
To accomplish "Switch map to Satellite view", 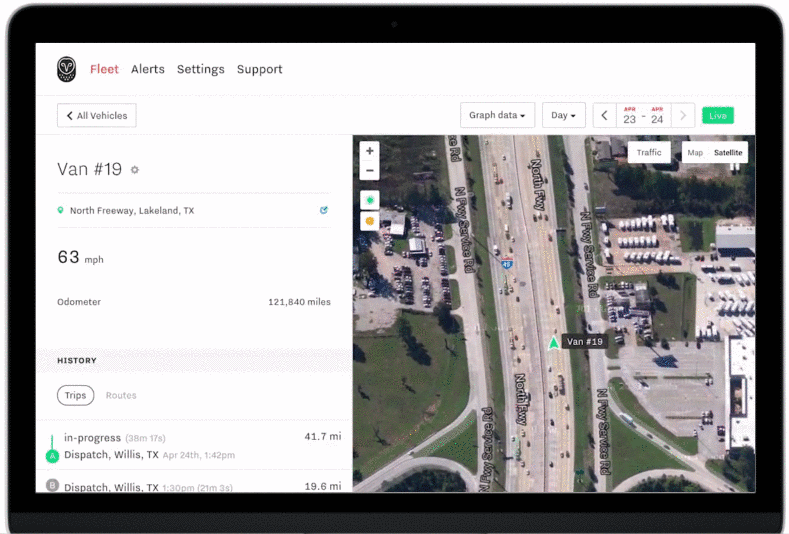I will tap(728, 153).
